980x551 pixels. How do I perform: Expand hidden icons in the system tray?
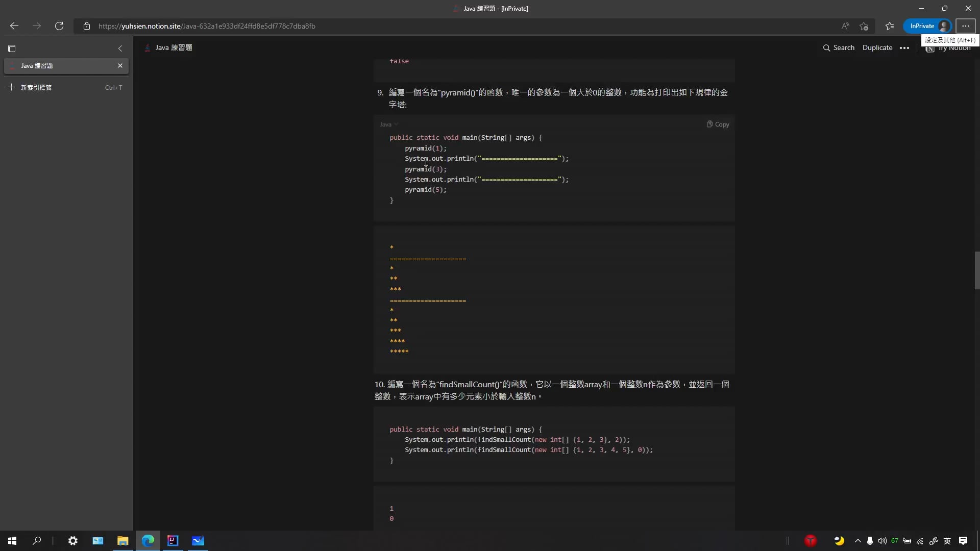(x=856, y=541)
